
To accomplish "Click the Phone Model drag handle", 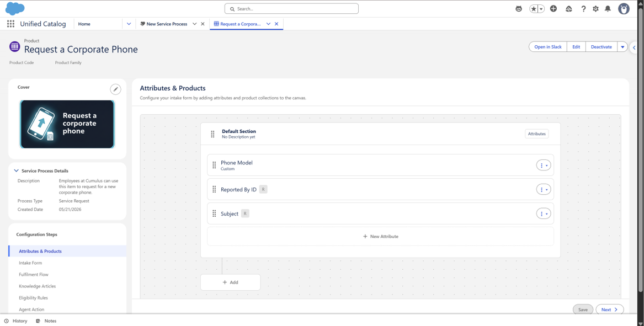I will pyautogui.click(x=214, y=165).
